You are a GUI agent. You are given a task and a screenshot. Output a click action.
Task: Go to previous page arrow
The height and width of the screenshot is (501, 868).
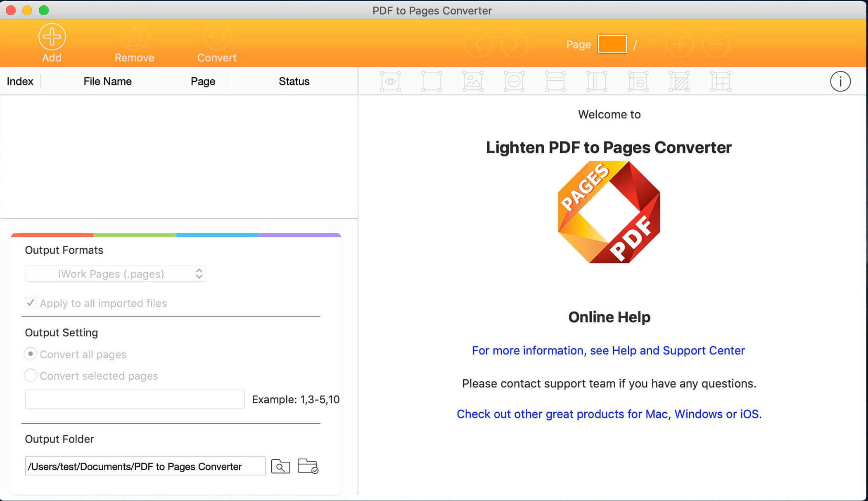(478, 44)
